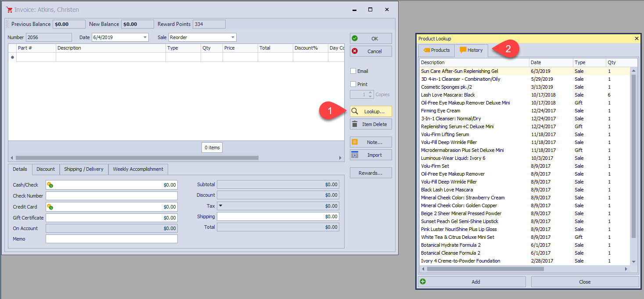644x299 pixels.
Task: Click the Rewards button
Action: pyautogui.click(x=371, y=173)
